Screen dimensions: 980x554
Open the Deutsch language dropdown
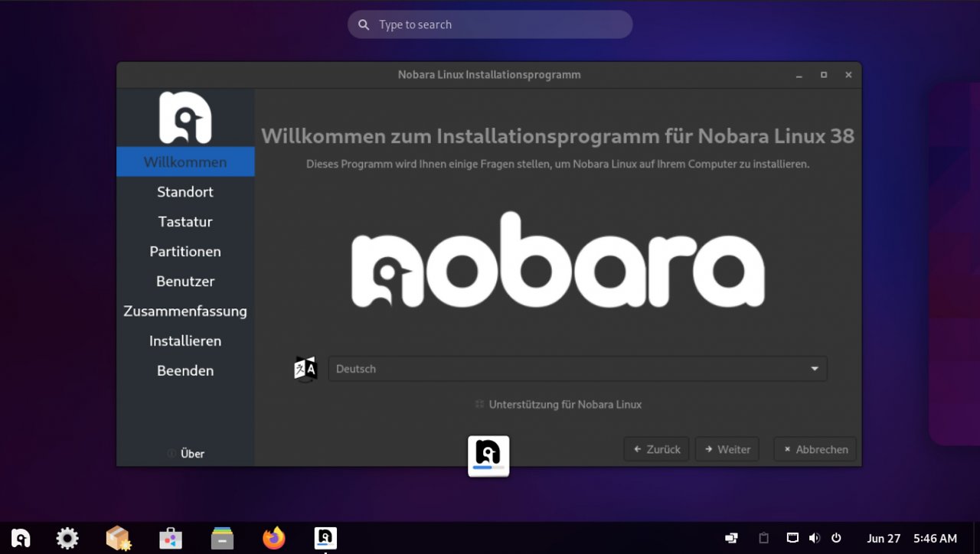[x=578, y=369]
